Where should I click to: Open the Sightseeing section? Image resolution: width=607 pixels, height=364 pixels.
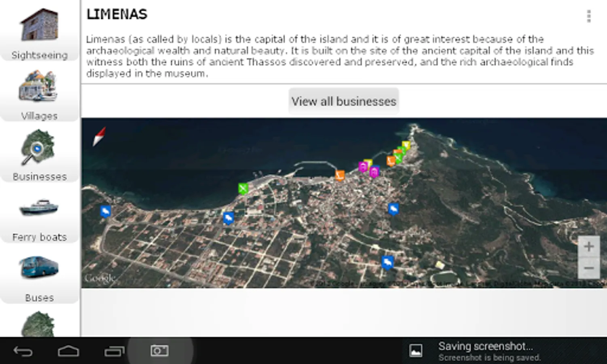pyautogui.click(x=40, y=31)
